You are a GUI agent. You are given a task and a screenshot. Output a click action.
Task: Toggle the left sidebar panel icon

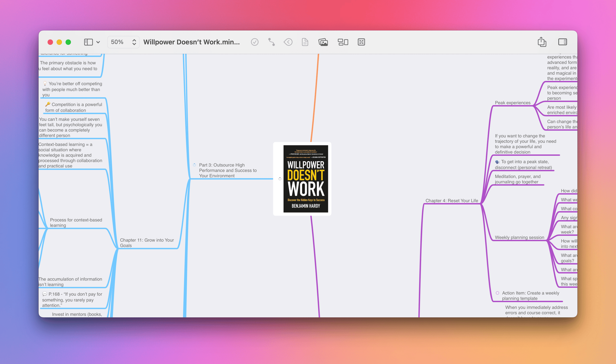88,42
